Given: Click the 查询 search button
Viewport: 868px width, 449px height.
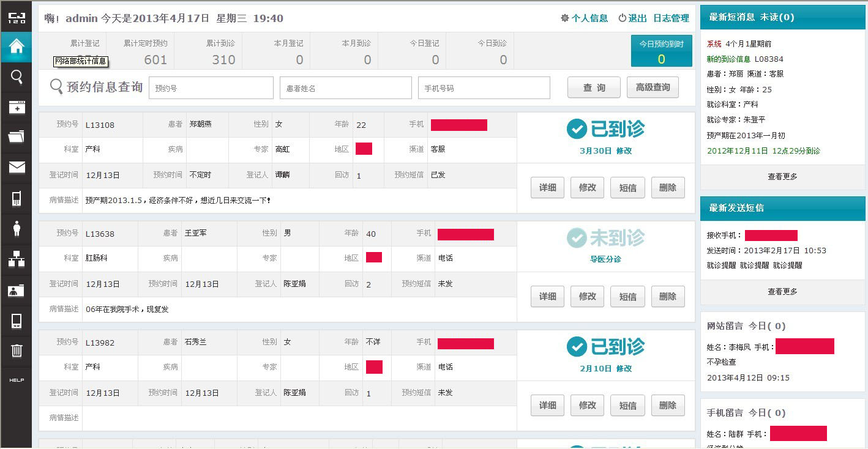Looking at the screenshot, I should coord(594,87).
